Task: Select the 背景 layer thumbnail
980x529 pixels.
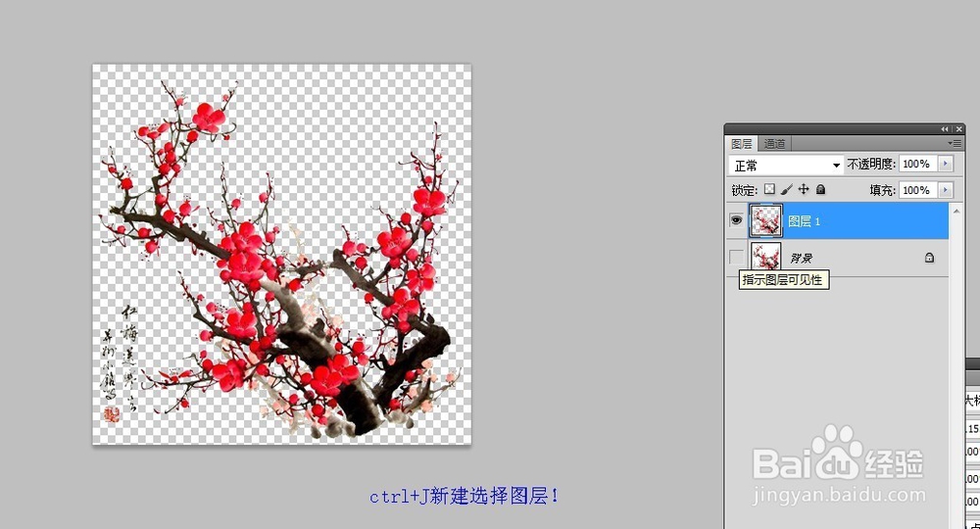Action: [765, 257]
